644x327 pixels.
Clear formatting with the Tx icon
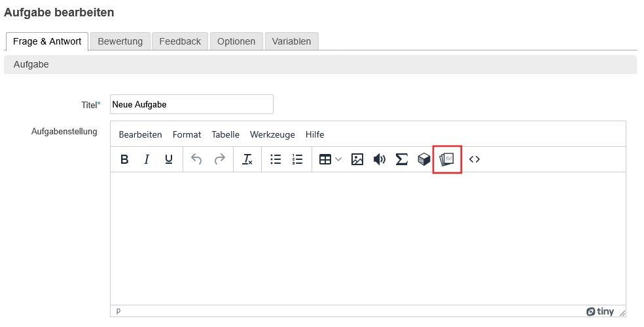click(247, 159)
